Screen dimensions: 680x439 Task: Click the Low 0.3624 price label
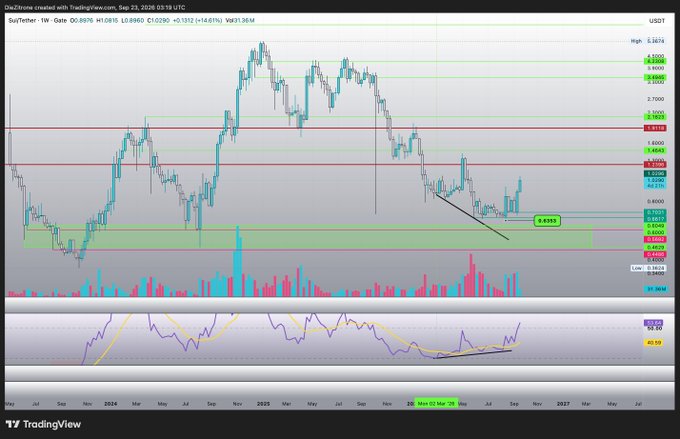(x=647, y=268)
